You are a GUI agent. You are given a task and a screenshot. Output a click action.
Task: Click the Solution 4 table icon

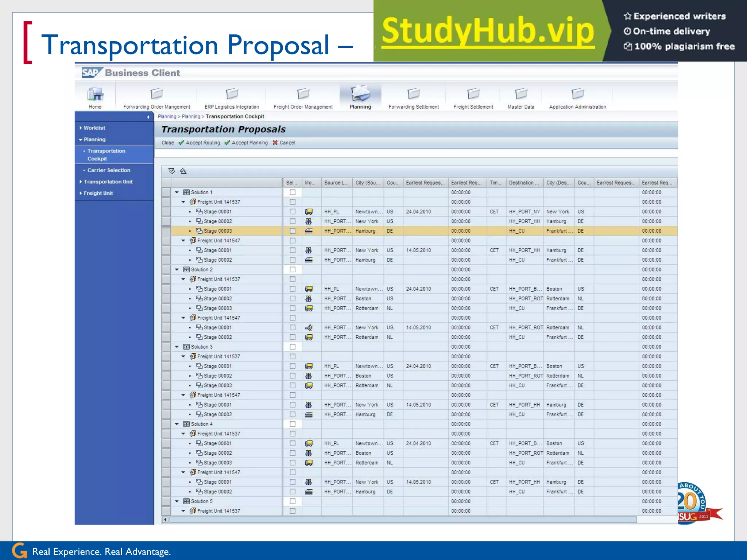[186, 424]
